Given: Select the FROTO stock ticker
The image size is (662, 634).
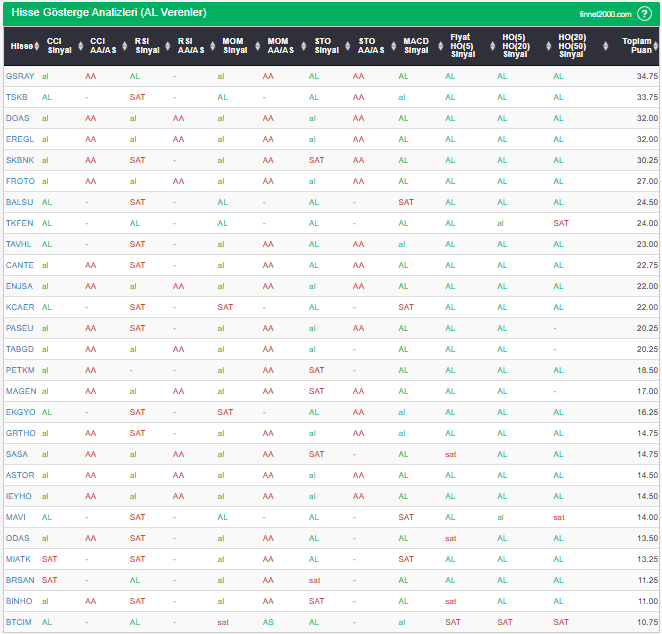Looking at the screenshot, I should click(x=20, y=181).
